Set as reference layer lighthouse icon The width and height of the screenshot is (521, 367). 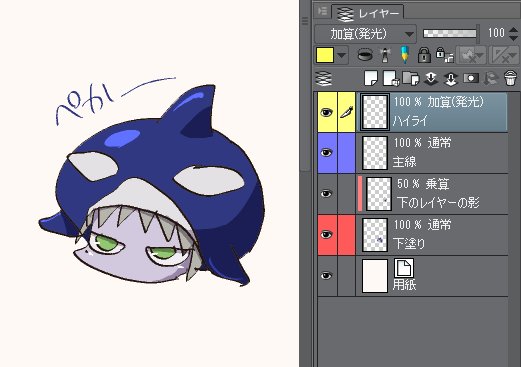click(x=385, y=55)
